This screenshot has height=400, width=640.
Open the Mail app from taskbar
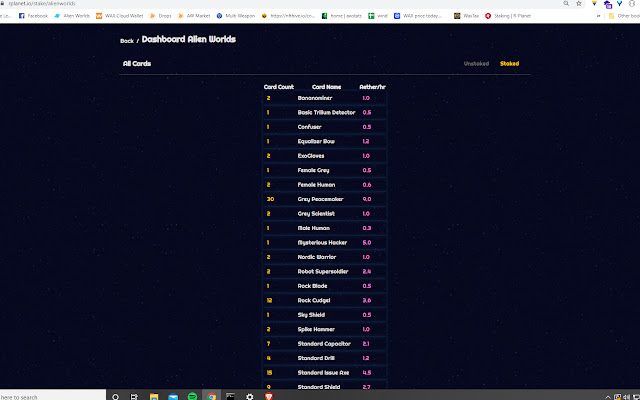tap(173, 397)
